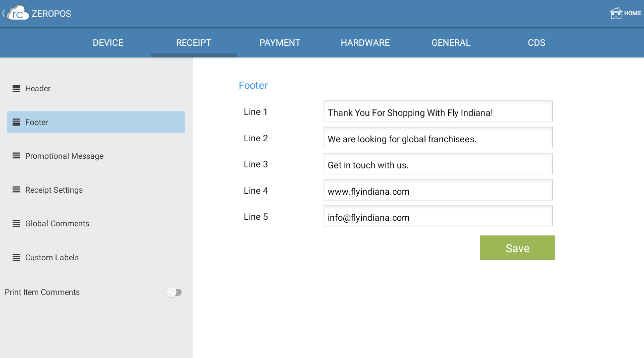Edit the Line 3 'Get in touch' field

[438, 164]
